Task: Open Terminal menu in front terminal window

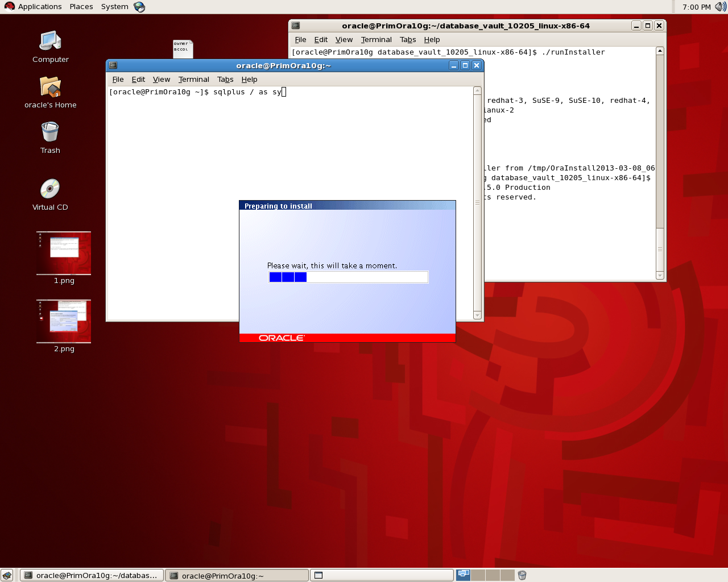Action: 193,80
